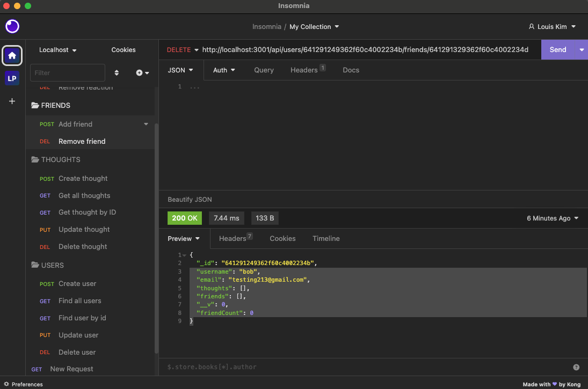This screenshot has width=588, height=389.
Task: Switch to the Timeline response tab
Action: pyautogui.click(x=326, y=238)
